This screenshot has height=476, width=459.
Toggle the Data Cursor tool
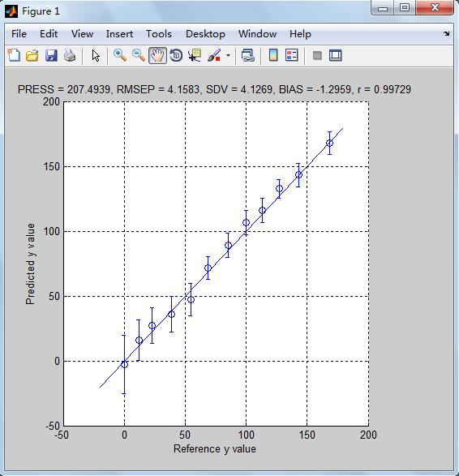pos(195,56)
